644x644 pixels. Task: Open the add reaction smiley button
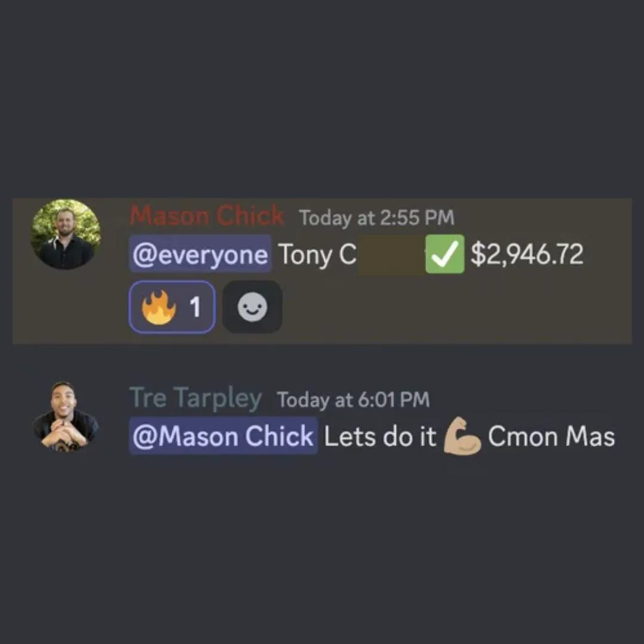pyautogui.click(x=252, y=307)
